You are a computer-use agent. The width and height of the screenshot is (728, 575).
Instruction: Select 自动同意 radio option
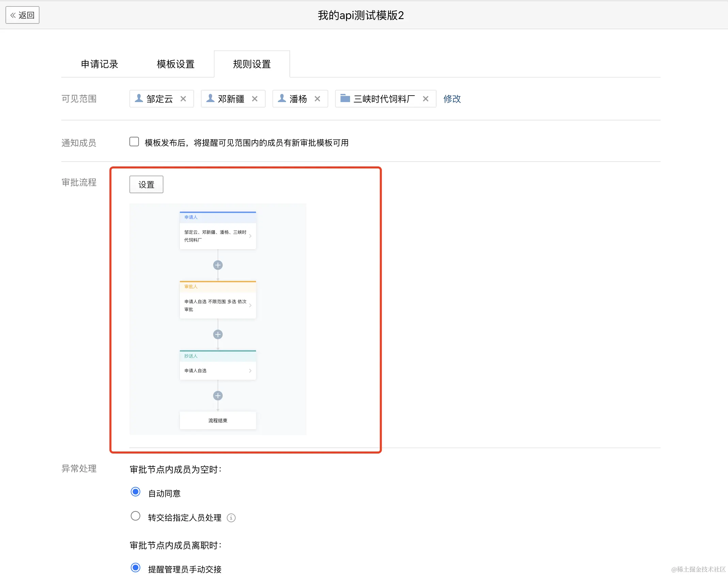coord(136,492)
